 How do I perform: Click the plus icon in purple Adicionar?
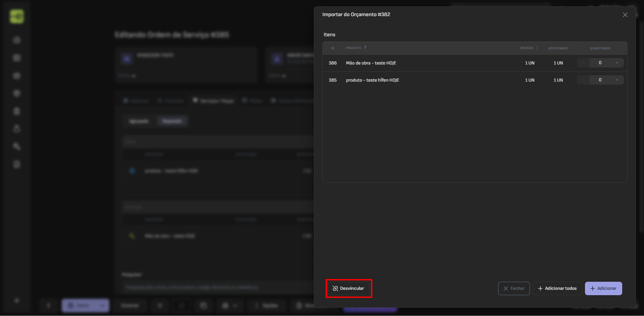[592, 288]
